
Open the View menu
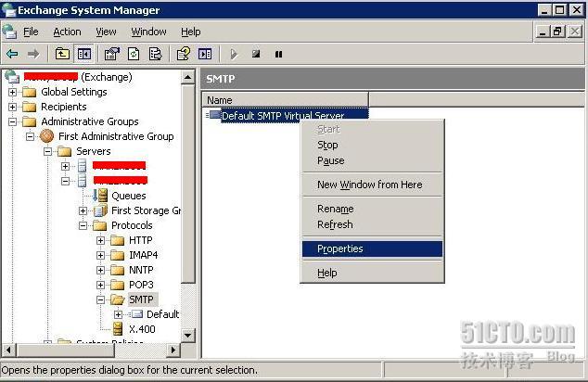coord(106,32)
